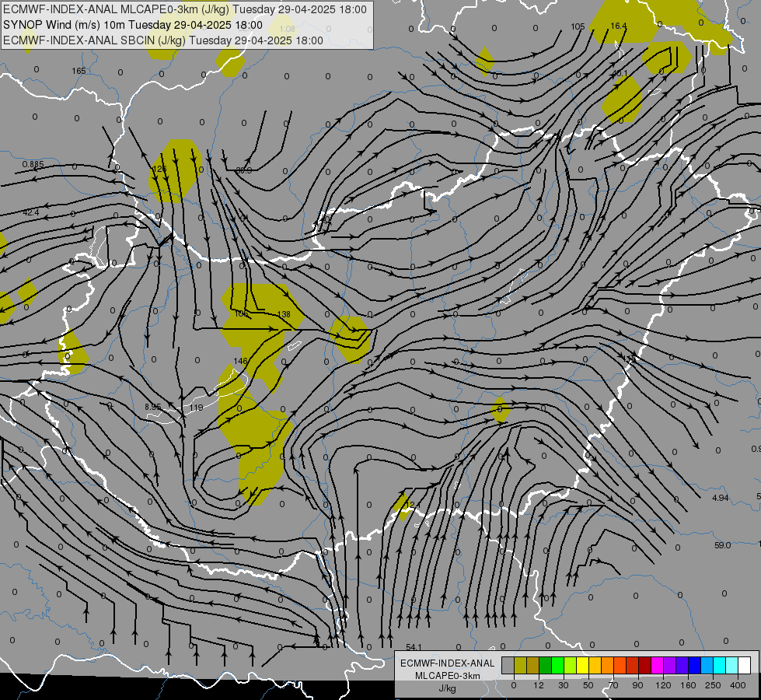Click the map value 59.0
Viewport: 761px width, 700px height.
click(x=723, y=545)
